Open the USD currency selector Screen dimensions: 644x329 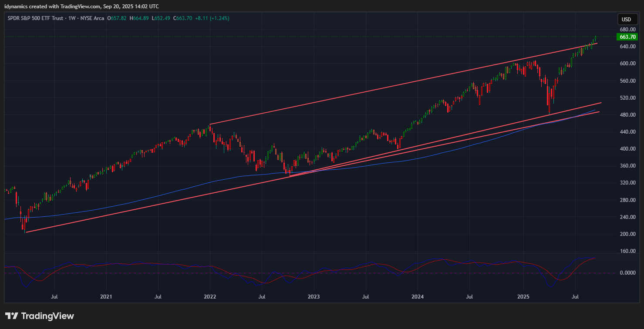[x=626, y=20]
